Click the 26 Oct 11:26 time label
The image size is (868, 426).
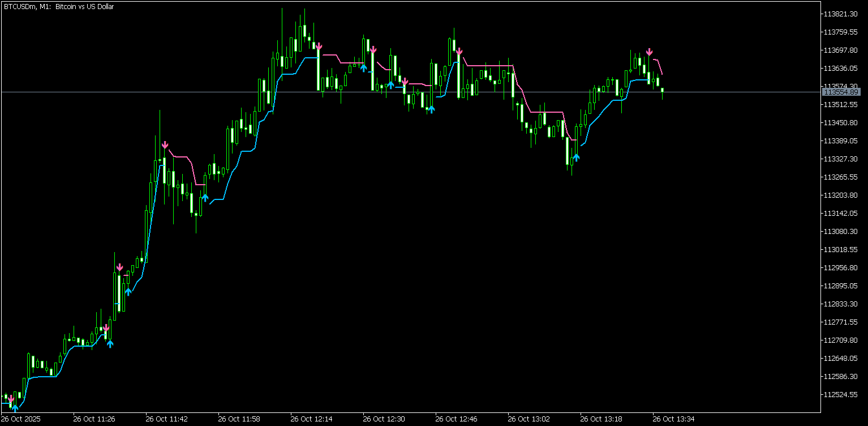click(x=94, y=419)
